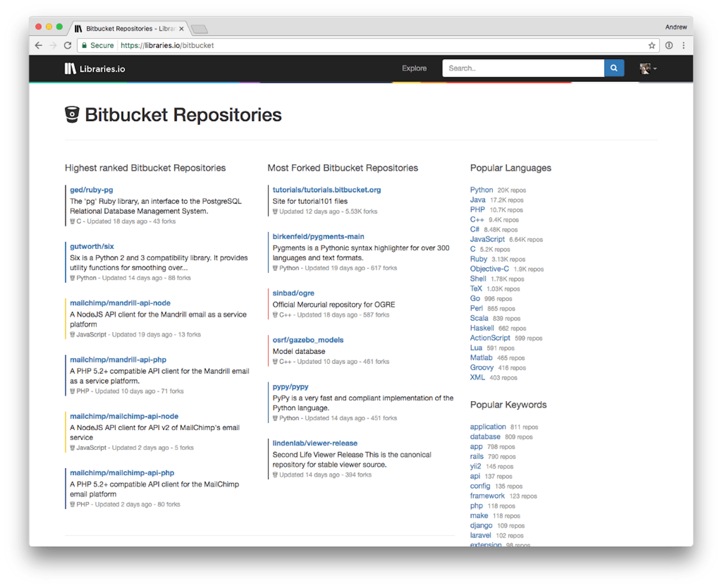722x588 pixels.
Task: Click the browser back arrow
Action: point(39,45)
